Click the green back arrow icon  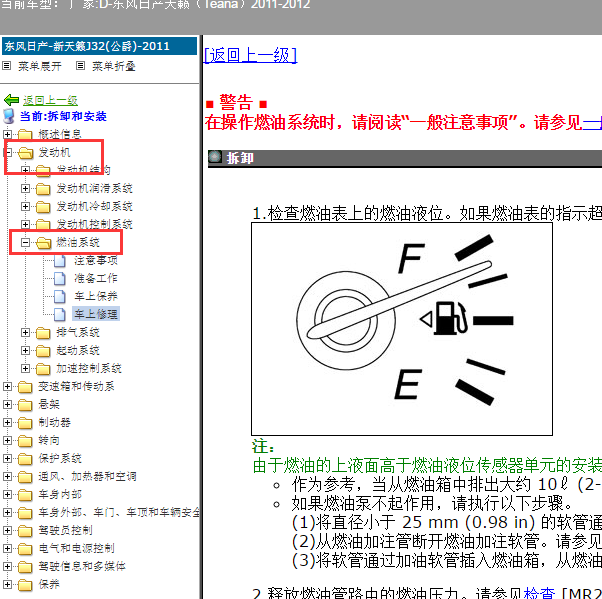click(12, 100)
